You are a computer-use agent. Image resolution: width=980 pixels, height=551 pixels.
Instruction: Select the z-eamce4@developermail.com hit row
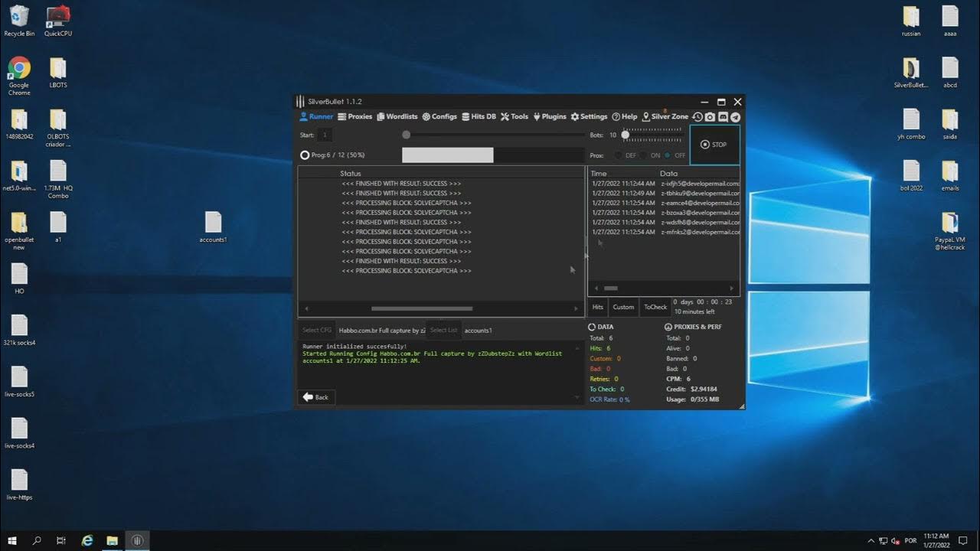point(664,203)
